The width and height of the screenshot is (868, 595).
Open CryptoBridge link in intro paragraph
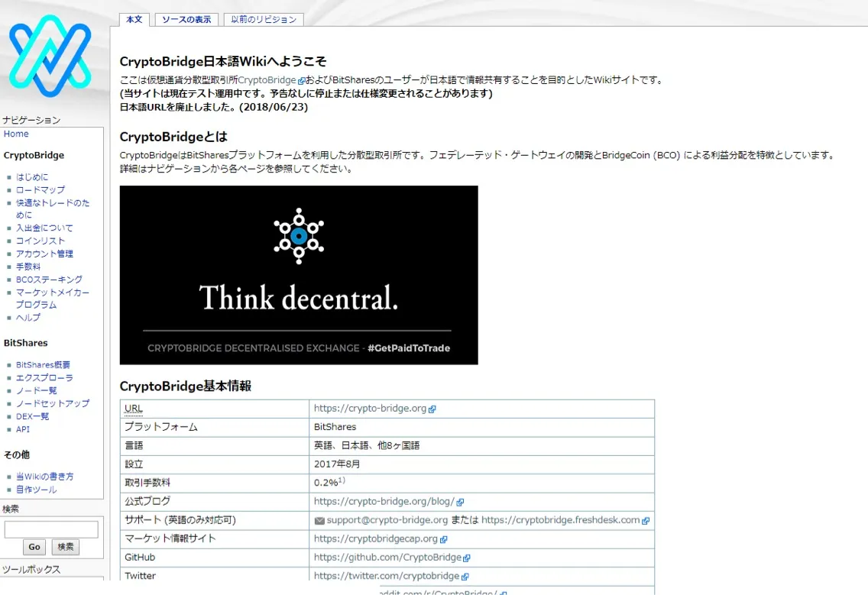click(267, 80)
